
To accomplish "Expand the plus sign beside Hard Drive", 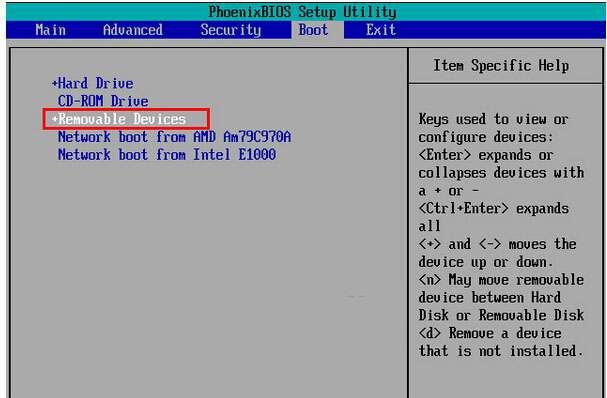I will pyautogui.click(x=55, y=83).
